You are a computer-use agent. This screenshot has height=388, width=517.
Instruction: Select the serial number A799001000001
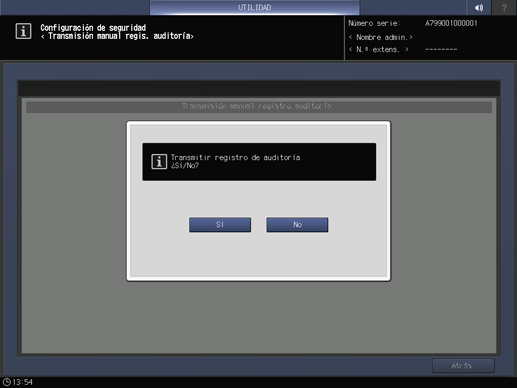tap(451, 23)
